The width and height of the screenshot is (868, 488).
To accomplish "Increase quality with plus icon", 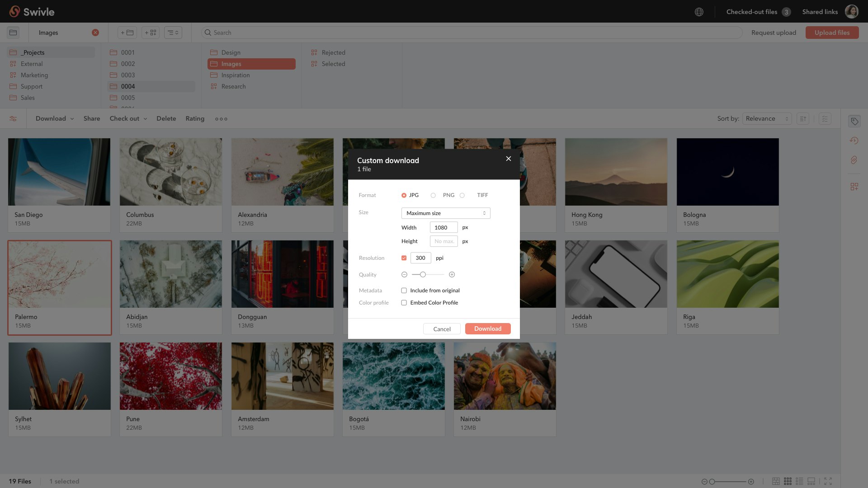I will 452,275.
